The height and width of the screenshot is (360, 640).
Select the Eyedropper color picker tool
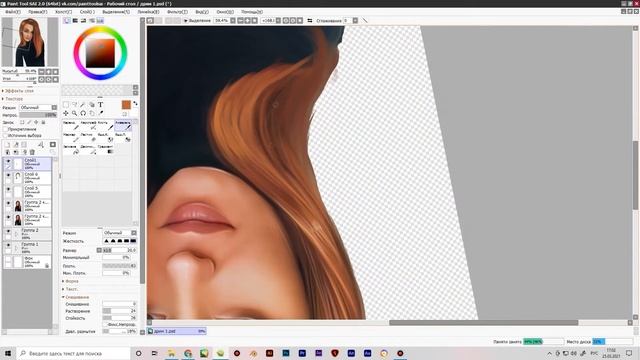[x=100, y=113]
